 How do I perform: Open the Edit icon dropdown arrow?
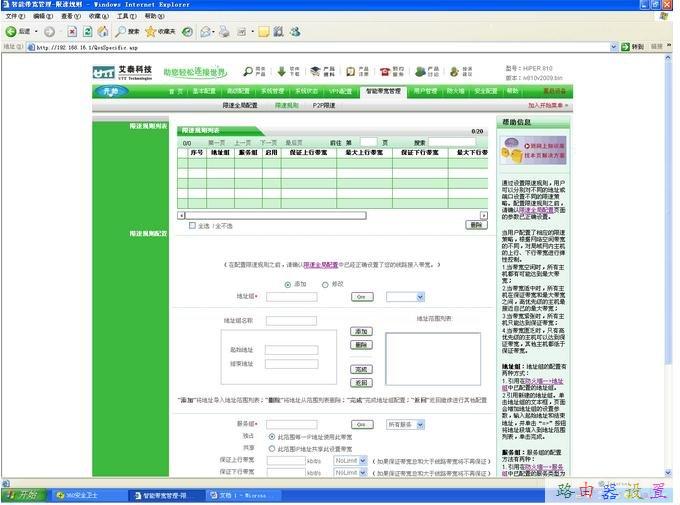[252, 32]
